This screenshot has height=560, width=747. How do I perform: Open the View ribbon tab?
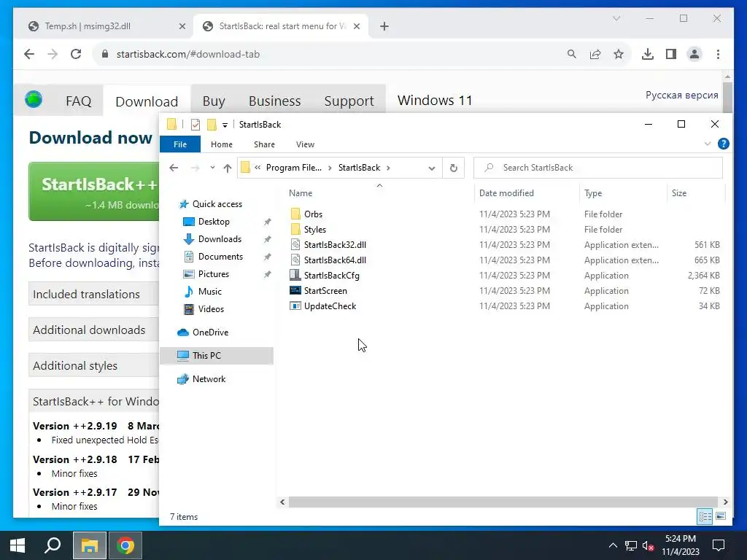click(305, 144)
